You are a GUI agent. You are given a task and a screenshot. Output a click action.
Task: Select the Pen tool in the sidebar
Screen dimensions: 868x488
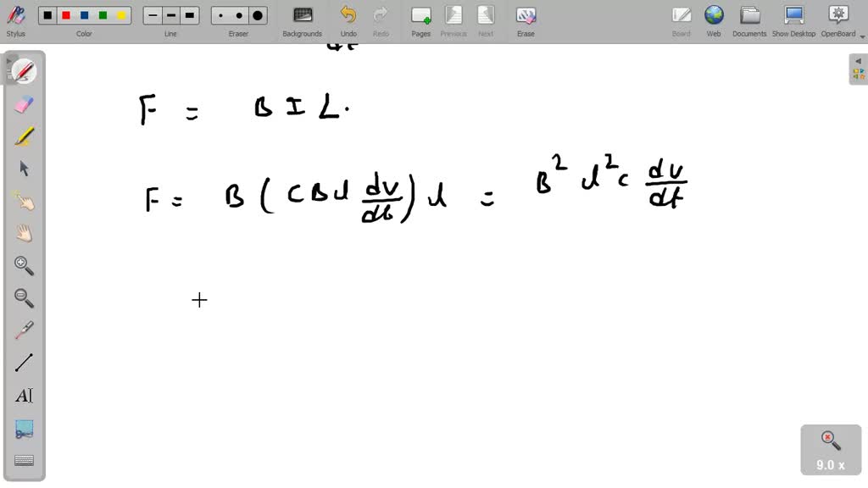point(23,71)
